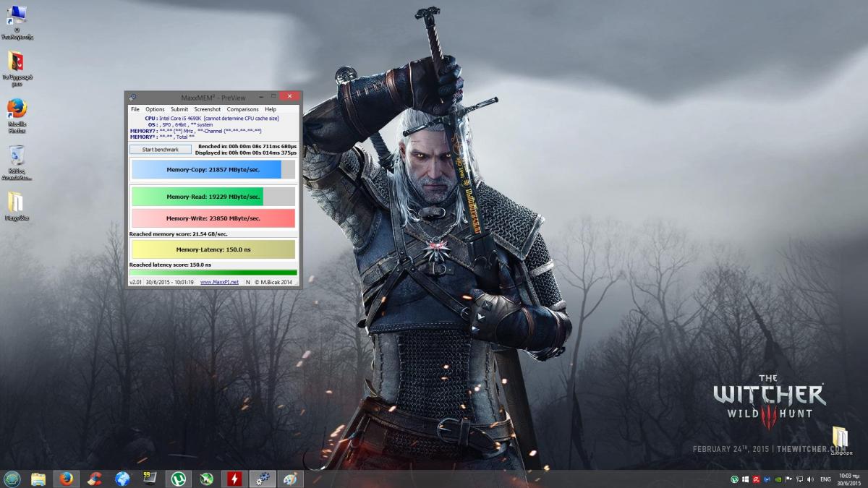Screen dimensions: 868x488
Task: Click the ENG language indicator
Action: click(825, 479)
